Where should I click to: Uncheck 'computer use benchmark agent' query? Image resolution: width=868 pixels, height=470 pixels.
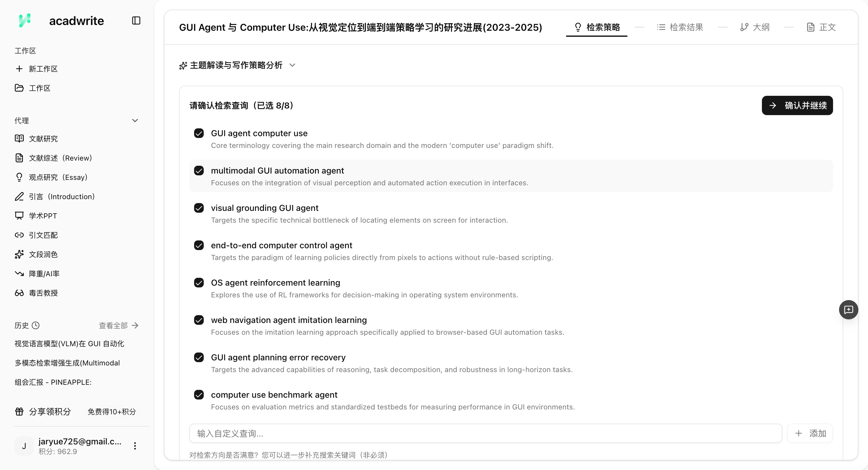click(x=199, y=395)
